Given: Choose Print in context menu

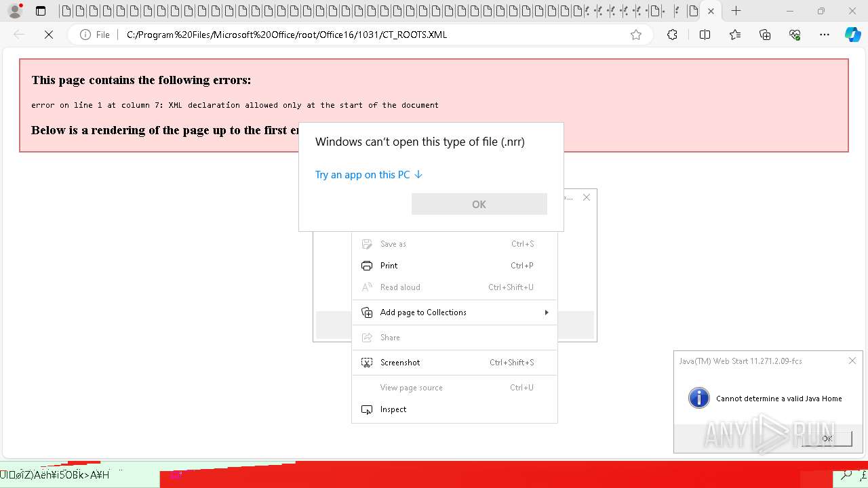Looking at the screenshot, I should coord(454,266).
